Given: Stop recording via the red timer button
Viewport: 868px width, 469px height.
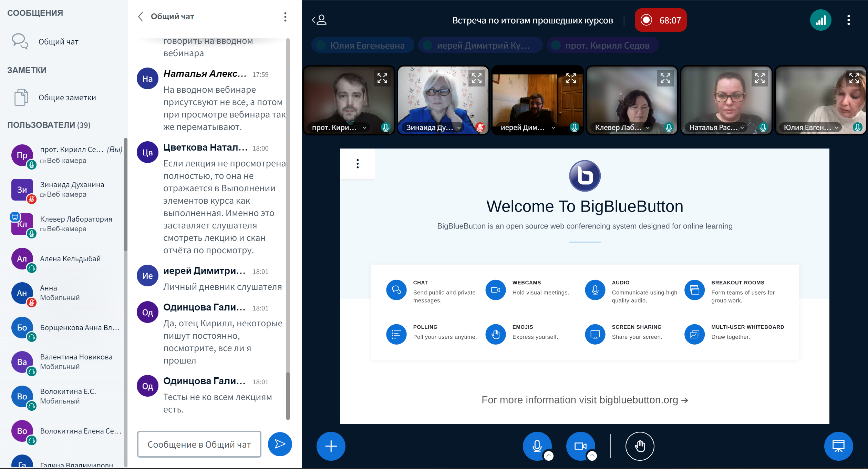Looking at the screenshot, I should coord(660,20).
